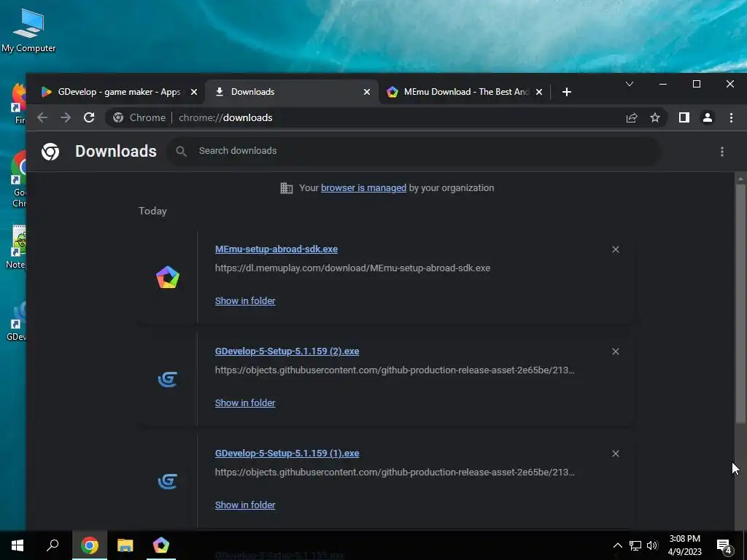
Task: Click the share page icon in address bar
Action: click(x=632, y=117)
